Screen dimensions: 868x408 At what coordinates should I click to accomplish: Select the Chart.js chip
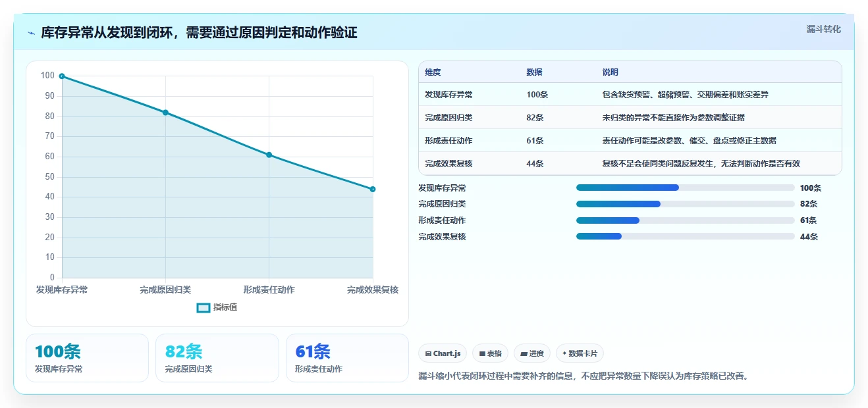click(x=443, y=353)
